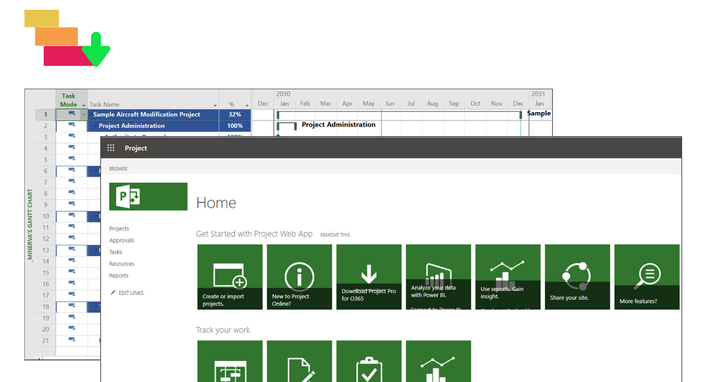The image size is (705, 382).
Task: Open the document edit tile under Track your work
Action: click(x=299, y=361)
